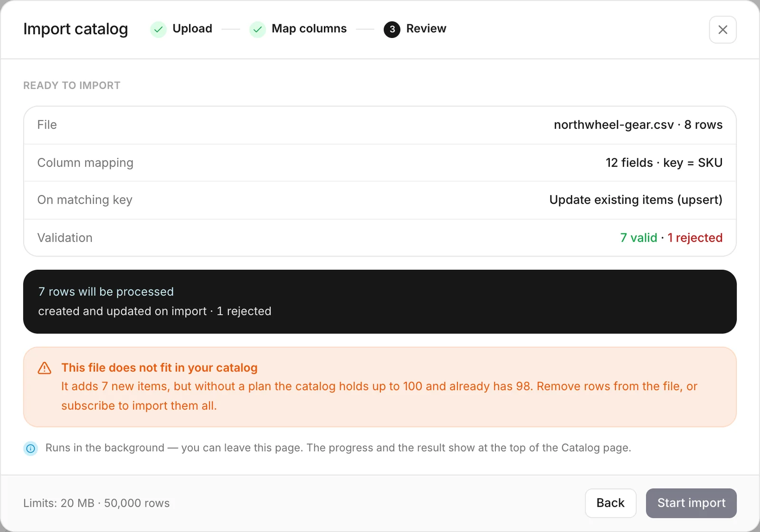This screenshot has height=532, width=760.
Task: Click the 7 rows will be processed banner
Action: click(380, 302)
